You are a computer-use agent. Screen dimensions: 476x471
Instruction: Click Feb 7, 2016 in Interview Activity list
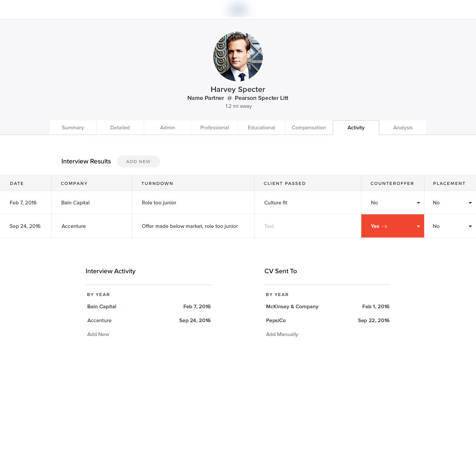coord(197,307)
